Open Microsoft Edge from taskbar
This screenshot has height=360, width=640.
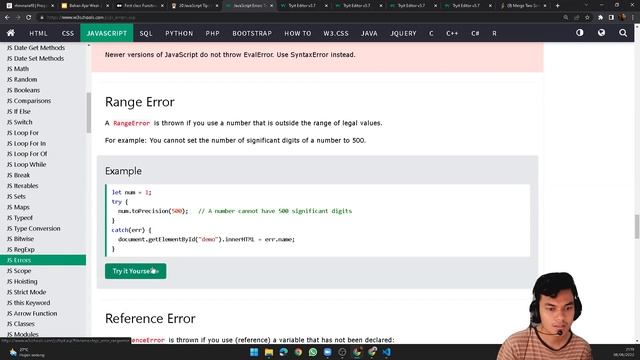[x=283, y=352]
